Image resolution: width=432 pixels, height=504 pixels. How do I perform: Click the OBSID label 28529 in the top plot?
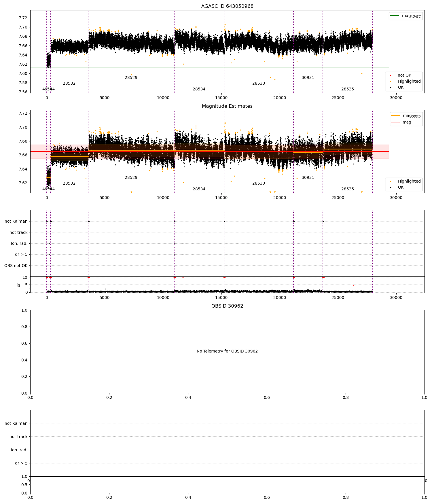tap(131, 78)
